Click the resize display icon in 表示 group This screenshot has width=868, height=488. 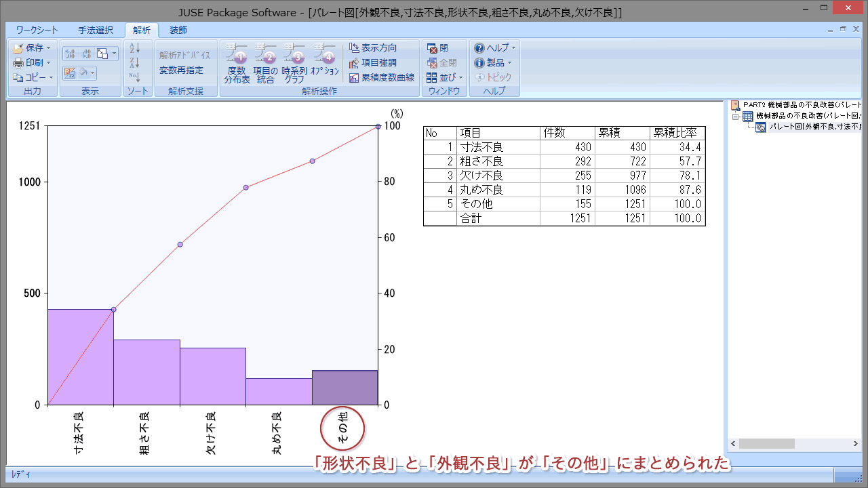102,53
